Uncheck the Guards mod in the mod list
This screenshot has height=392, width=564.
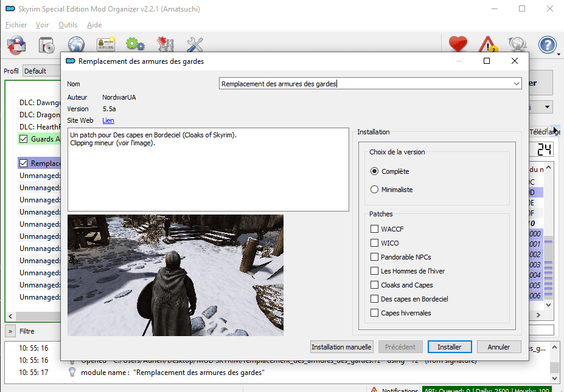23,139
